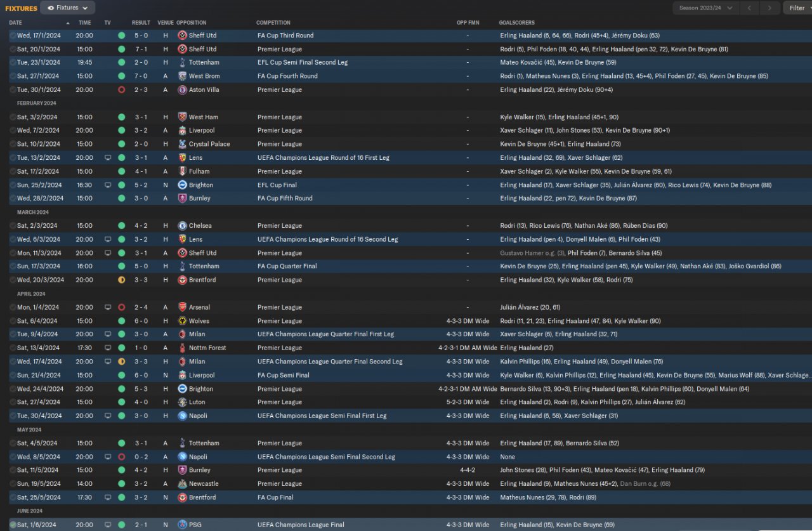Image resolution: width=812 pixels, height=531 pixels.
Task: Click goalscorer Gustavo Hamer o.g.
Action: click(532, 252)
